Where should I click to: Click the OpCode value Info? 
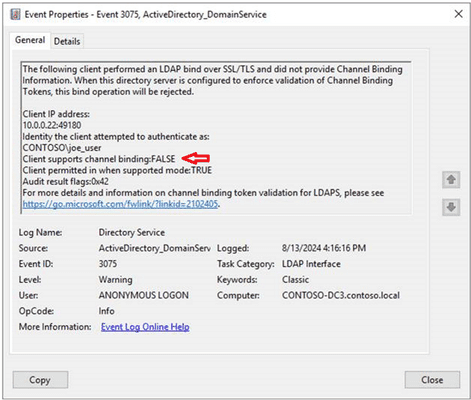(x=107, y=311)
